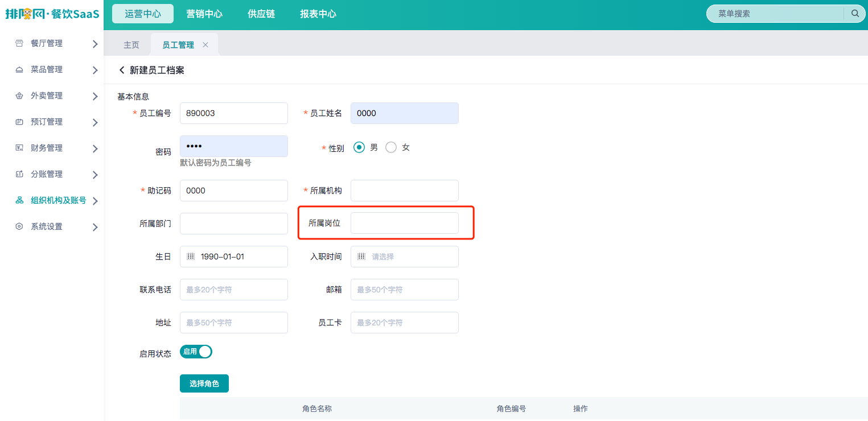Image resolution: width=868 pixels, height=421 pixels.
Task: Click the 选择角色 button
Action: click(204, 383)
